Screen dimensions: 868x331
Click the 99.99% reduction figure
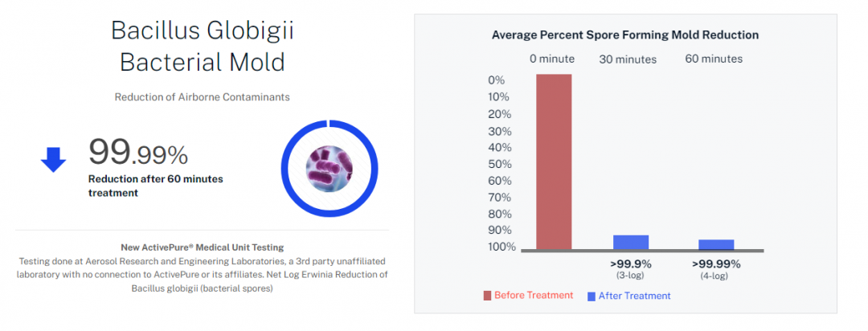pyautogui.click(x=137, y=152)
